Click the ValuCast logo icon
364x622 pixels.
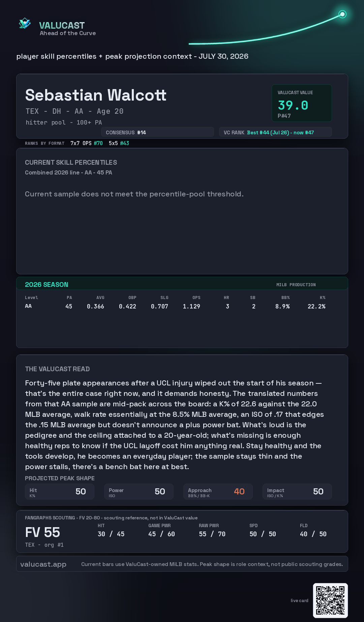coord(25,24)
